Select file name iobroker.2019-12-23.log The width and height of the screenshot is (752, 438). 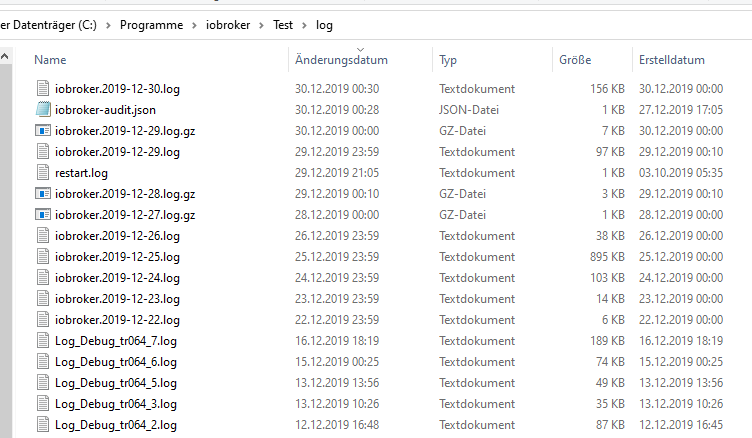(x=118, y=299)
